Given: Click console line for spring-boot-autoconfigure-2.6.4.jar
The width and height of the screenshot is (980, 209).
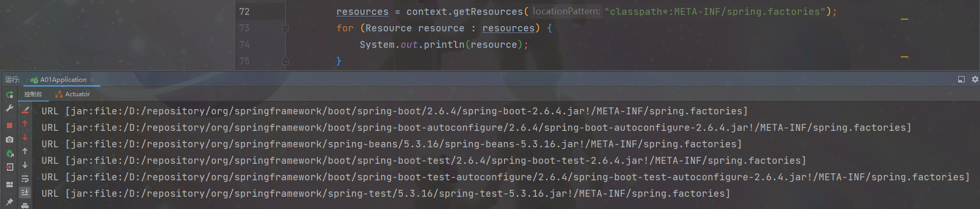Looking at the screenshot, I should 476,128.
